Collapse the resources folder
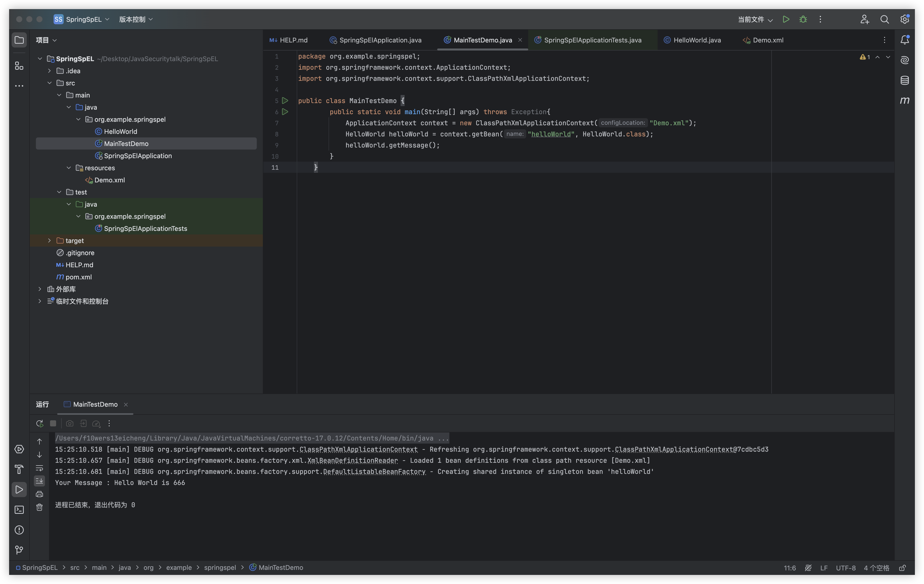Screen dimensions: 924x584 tap(69, 167)
